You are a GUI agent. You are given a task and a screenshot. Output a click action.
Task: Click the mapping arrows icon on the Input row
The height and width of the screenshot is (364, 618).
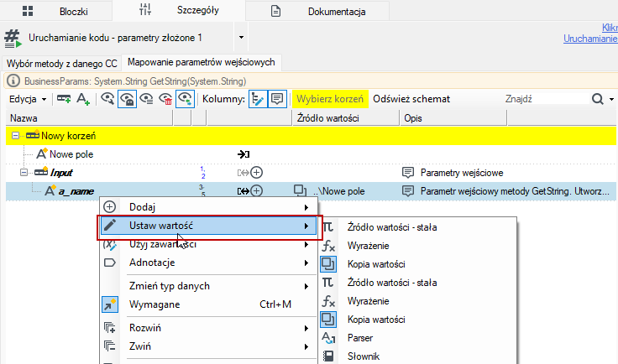click(244, 173)
